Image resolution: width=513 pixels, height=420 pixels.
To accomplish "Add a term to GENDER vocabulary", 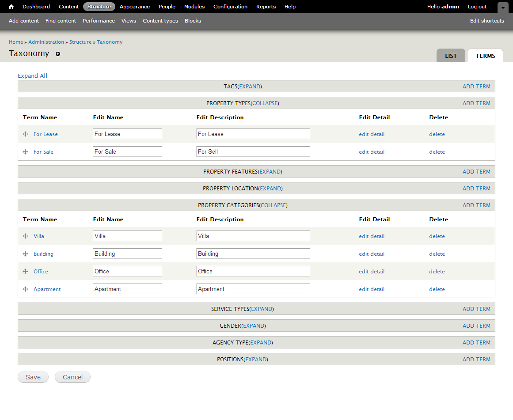I will tap(476, 325).
